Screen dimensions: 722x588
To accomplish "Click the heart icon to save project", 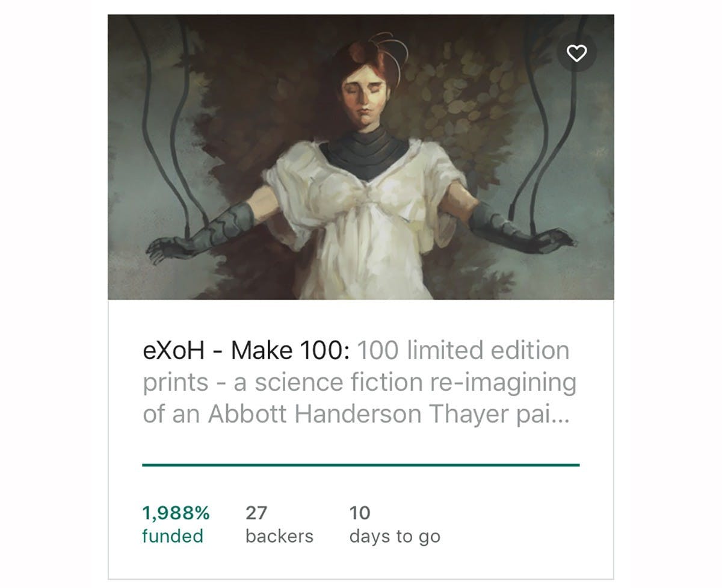I will pos(576,54).
